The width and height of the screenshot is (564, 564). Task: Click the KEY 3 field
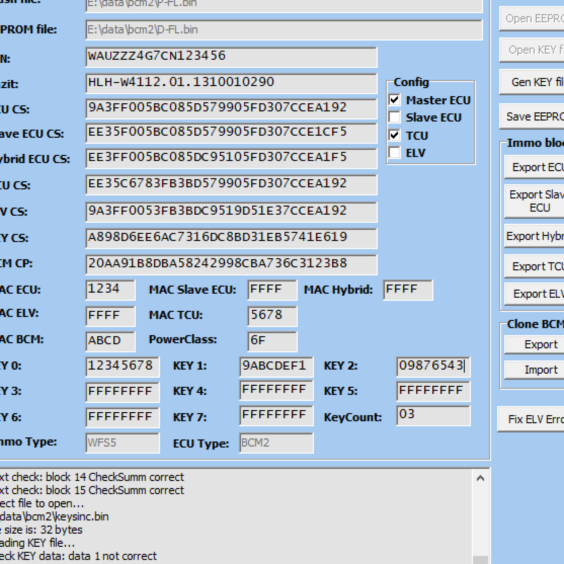pyautogui.click(x=122, y=391)
